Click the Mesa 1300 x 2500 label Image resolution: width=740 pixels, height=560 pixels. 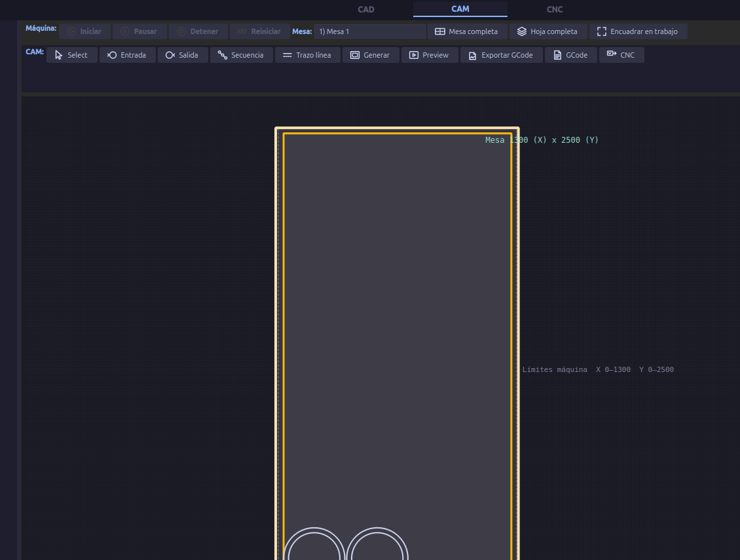click(542, 140)
